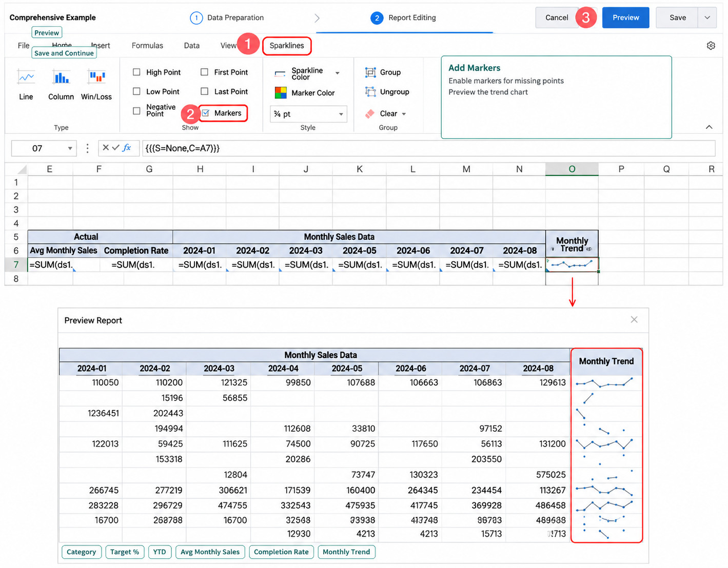Open the Formulas ribbon tab
This screenshot has width=728, height=568.
pyautogui.click(x=147, y=46)
